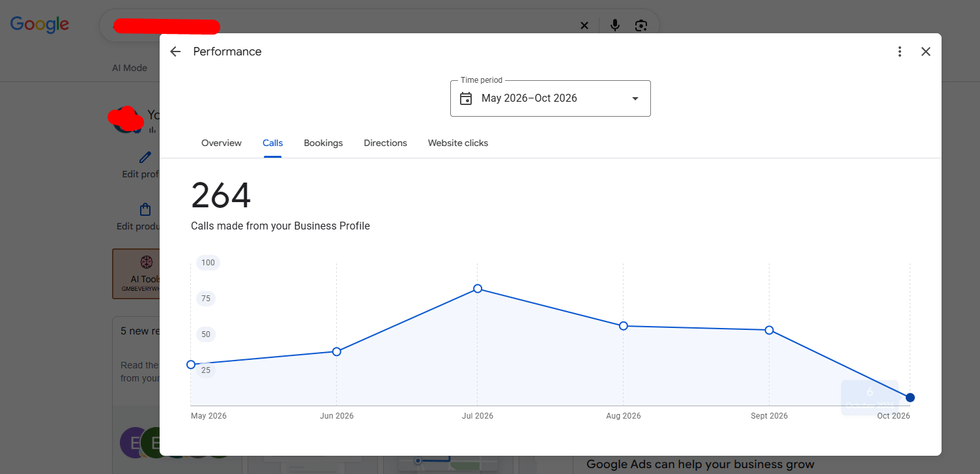This screenshot has height=474, width=980.
Task: Click the 25 y-axis label
Action: point(206,370)
